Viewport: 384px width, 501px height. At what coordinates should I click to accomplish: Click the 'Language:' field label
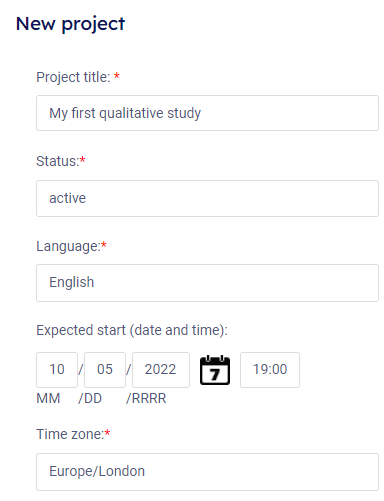[x=68, y=247]
